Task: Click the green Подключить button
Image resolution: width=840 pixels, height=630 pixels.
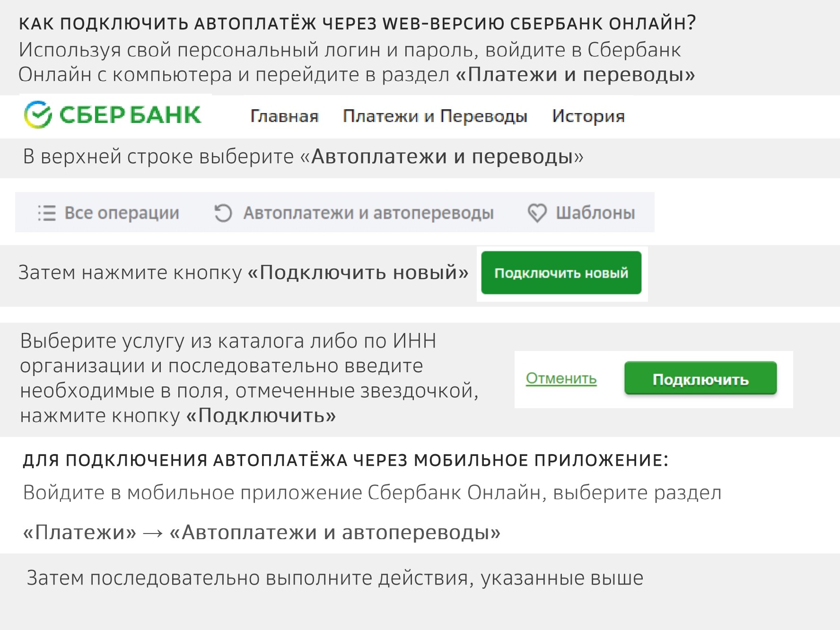Action: (x=700, y=378)
